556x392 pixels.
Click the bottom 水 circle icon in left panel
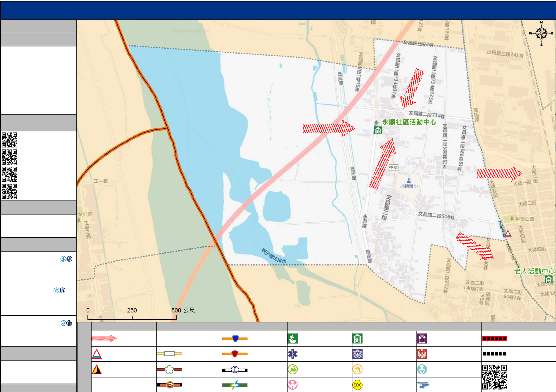click(x=64, y=323)
